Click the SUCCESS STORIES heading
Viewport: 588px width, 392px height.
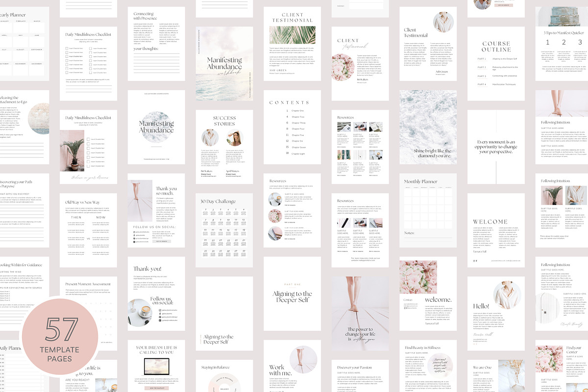click(x=224, y=121)
